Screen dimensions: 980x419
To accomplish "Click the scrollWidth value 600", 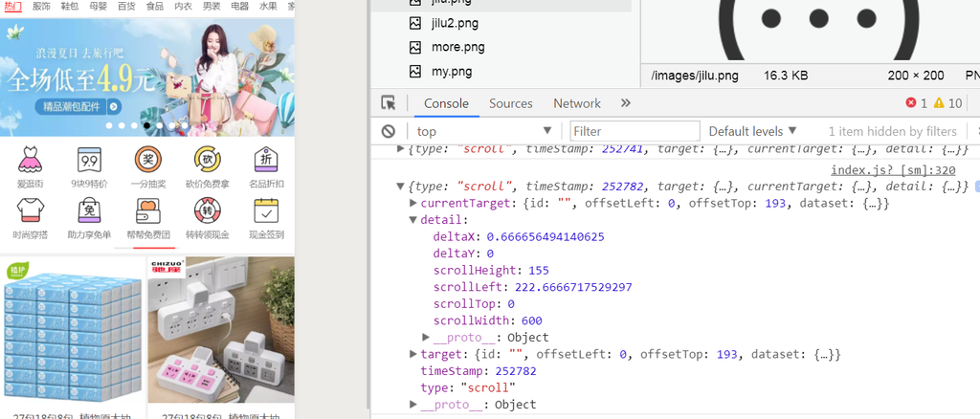I will click(532, 321).
